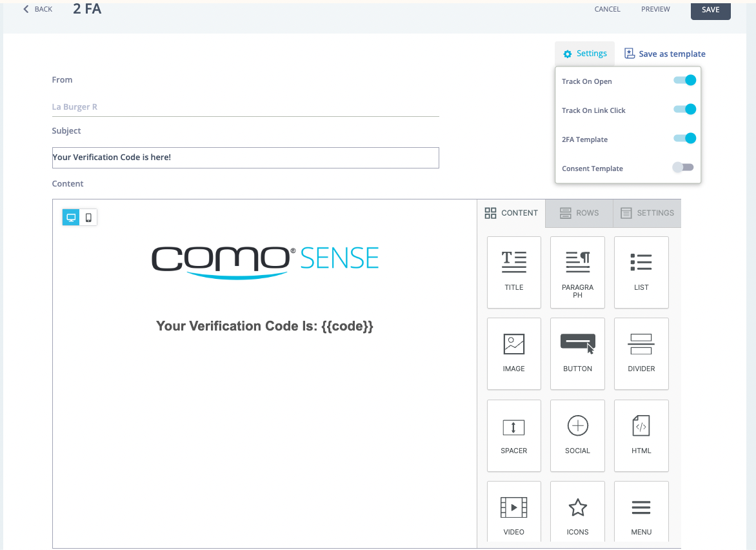This screenshot has height=550, width=756.
Task: Add a Title content block
Action: [x=514, y=272]
